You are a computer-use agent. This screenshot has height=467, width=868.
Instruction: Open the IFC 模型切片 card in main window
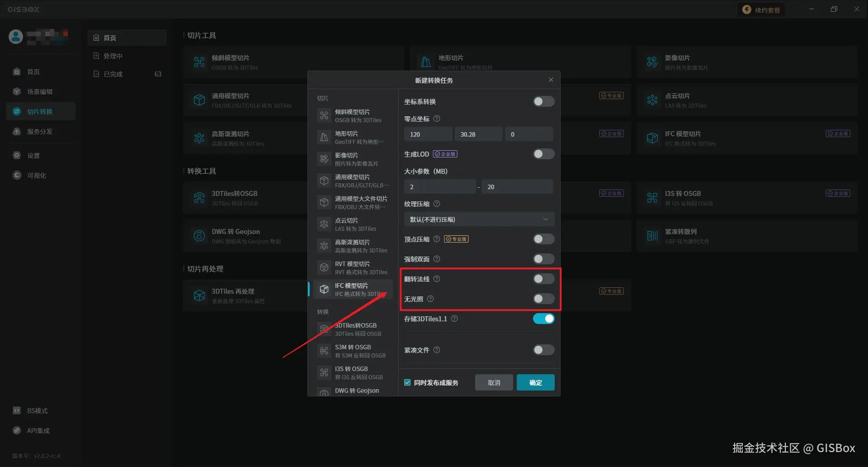746,138
